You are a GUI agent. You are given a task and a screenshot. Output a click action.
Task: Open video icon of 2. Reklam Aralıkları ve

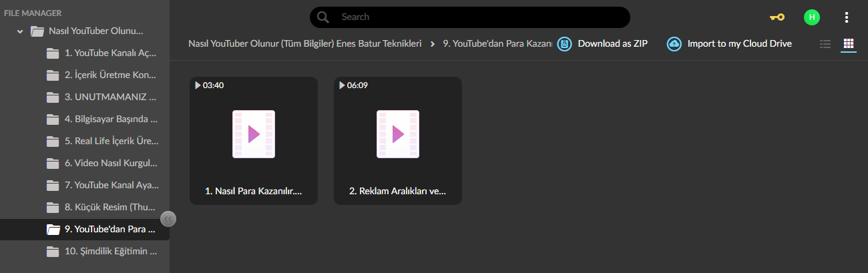pos(398,134)
